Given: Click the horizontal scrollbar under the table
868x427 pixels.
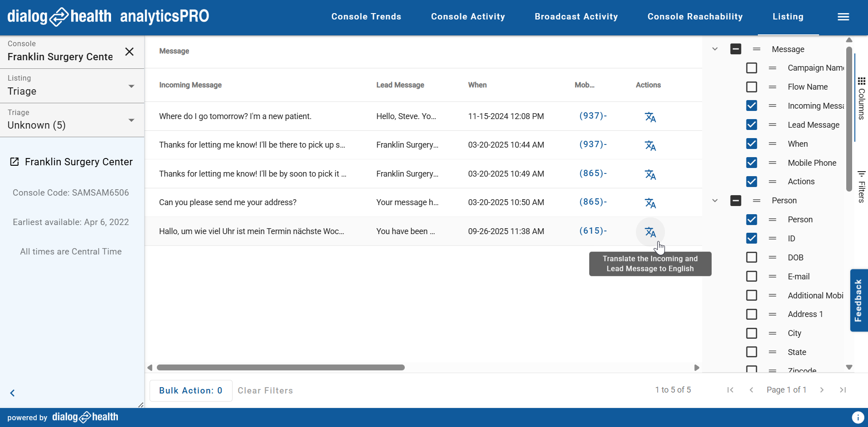Looking at the screenshot, I should point(281,368).
